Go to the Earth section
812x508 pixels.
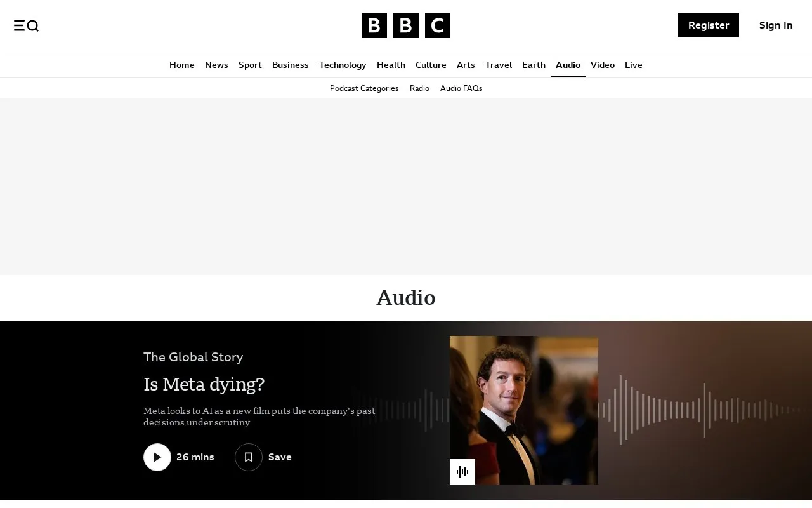pos(534,65)
